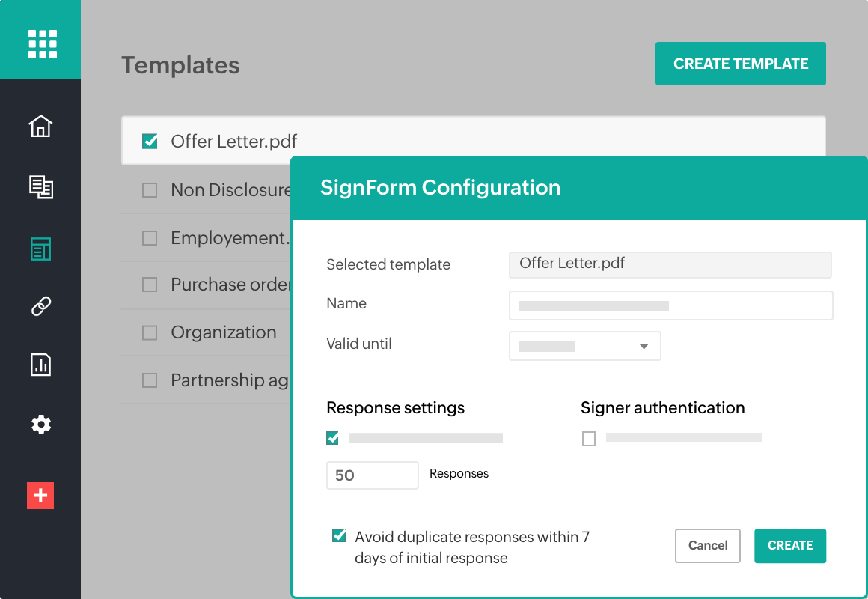868x599 pixels.
Task: Click the CREATE TEMPLATE button
Action: tap(740, 64)
